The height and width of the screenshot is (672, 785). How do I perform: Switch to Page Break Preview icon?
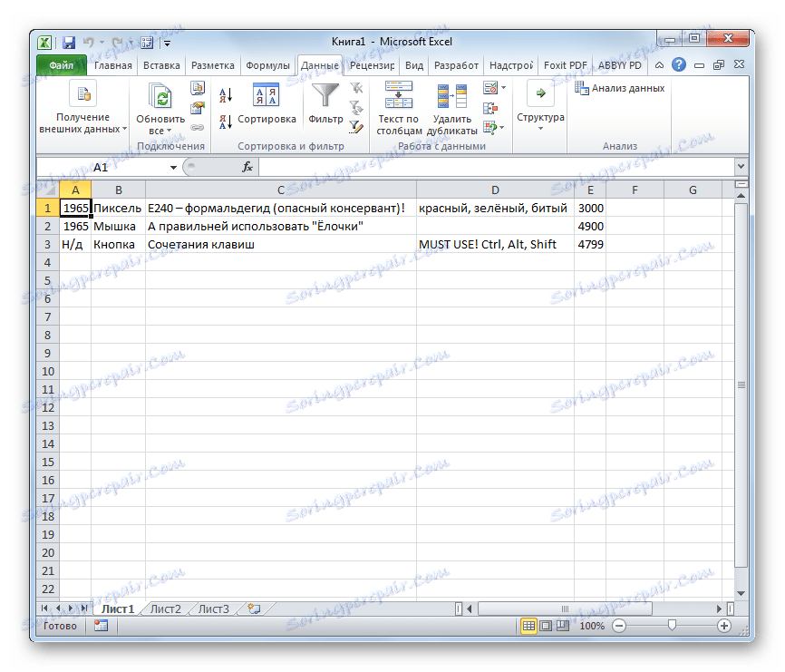(563, 626)
